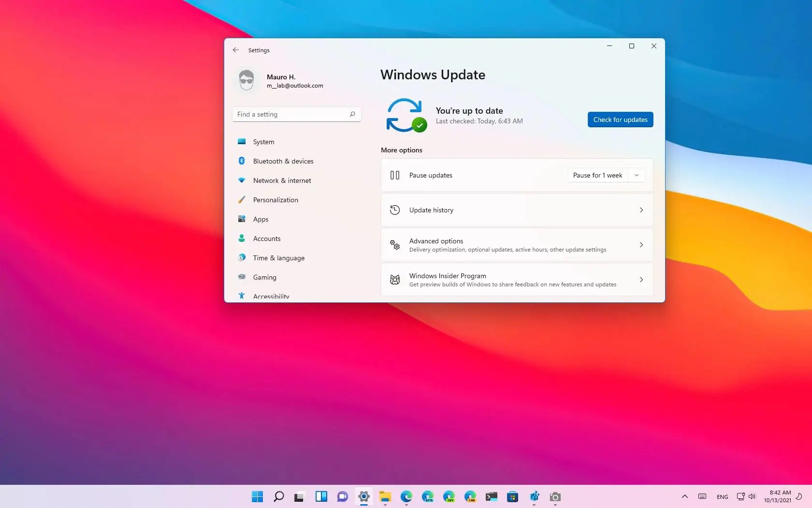The height and width of the screenshot is (508, 812).
Task: Open Bluetooth & devices settings
Action: (x=242, y=161)
